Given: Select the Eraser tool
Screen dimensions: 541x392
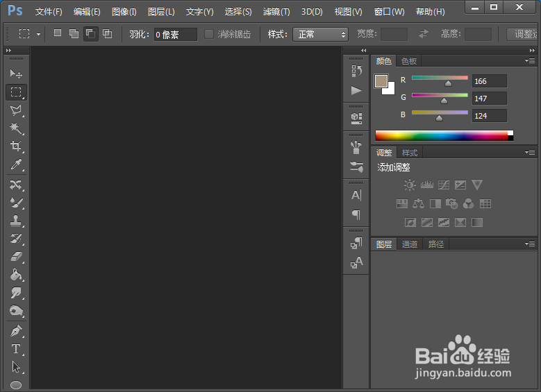Looking at the screenshot, I should coord(16,257).
